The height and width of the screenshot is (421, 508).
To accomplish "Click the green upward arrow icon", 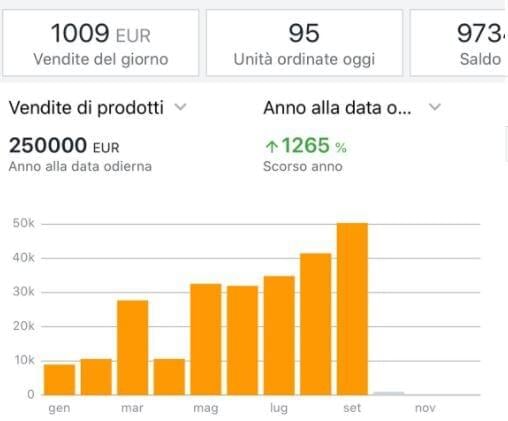I will [x=272, y=146].
